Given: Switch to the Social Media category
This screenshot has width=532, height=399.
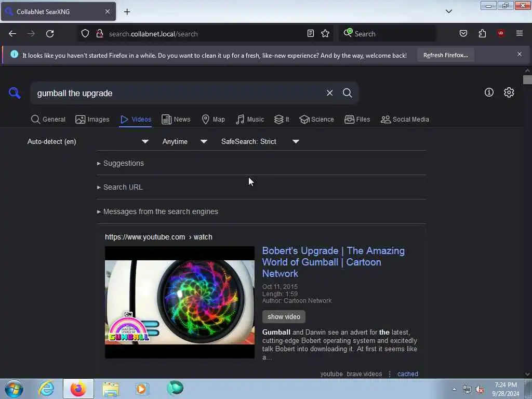Looking at the screenshot, I should 405,119.
